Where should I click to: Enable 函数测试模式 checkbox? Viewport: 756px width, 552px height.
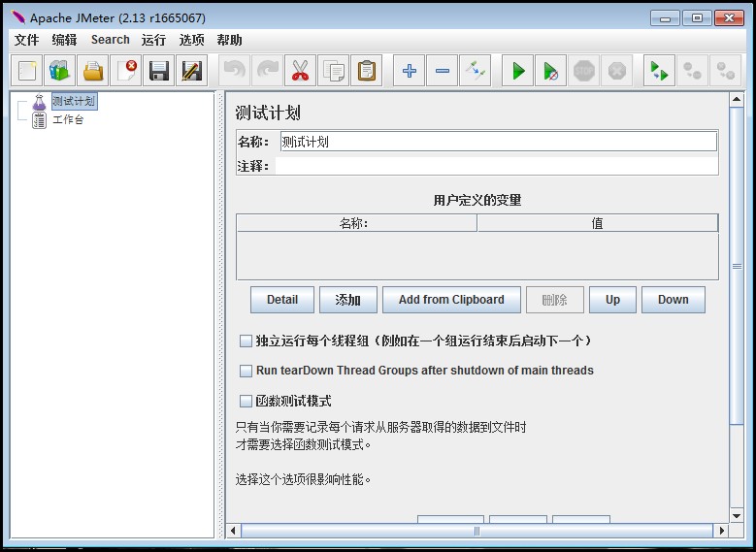(246, 401)
